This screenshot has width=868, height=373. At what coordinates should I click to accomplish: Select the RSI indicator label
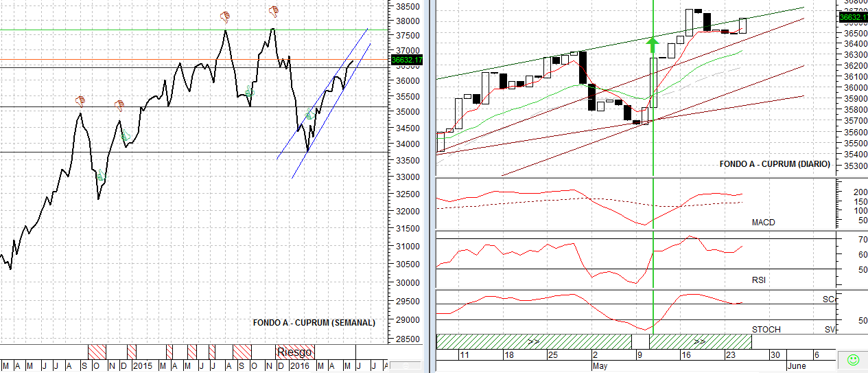point(759,280)
